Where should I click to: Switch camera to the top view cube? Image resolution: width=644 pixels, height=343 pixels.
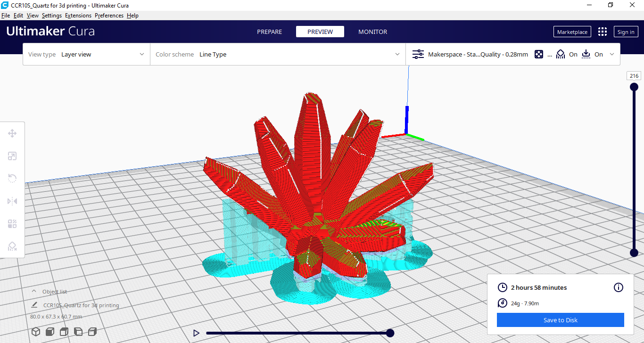(64, 332)
